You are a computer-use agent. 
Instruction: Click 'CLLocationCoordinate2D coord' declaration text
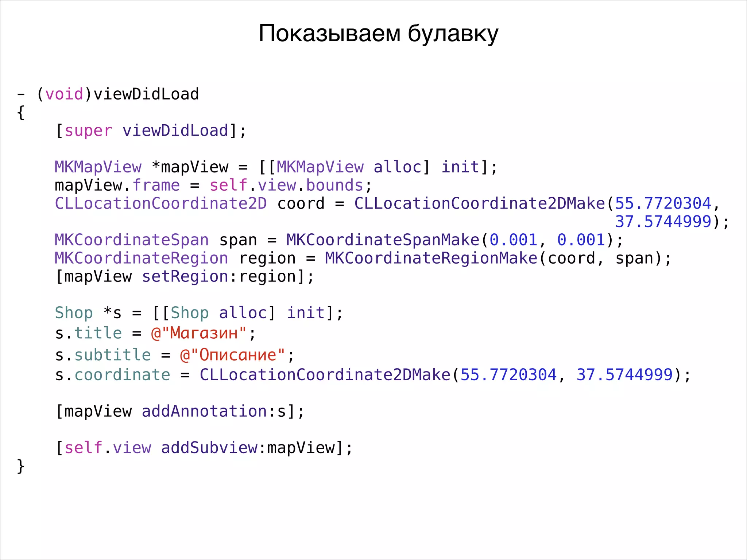189,203
